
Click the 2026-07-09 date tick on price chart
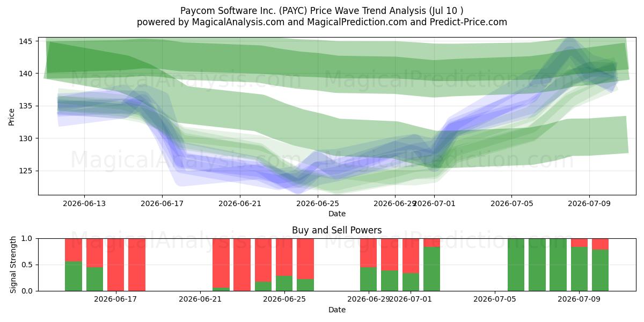(589, 203)
